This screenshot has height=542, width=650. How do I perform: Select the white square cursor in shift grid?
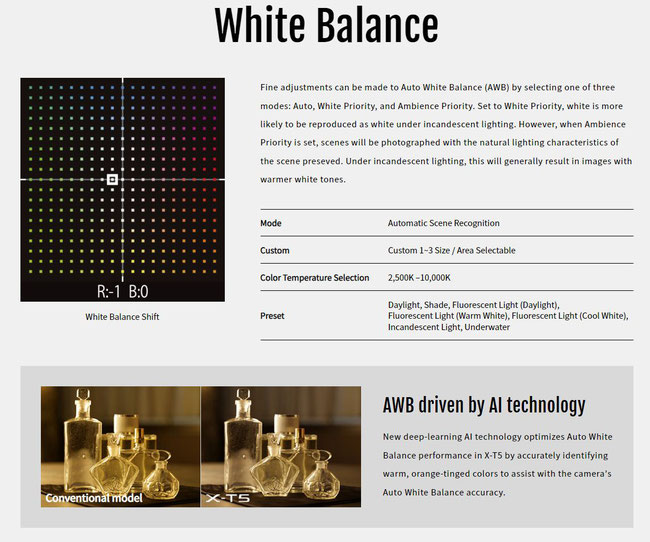pos(112,180)
